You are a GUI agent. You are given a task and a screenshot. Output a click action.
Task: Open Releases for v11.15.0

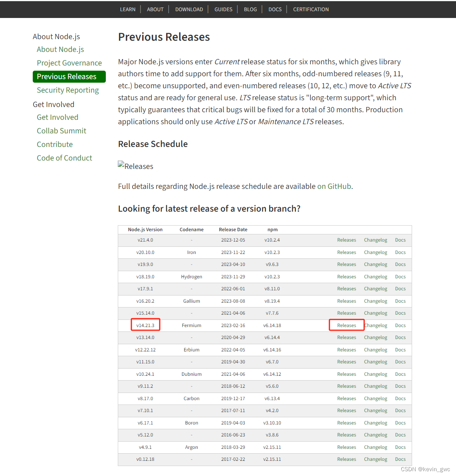coord(347,362)
